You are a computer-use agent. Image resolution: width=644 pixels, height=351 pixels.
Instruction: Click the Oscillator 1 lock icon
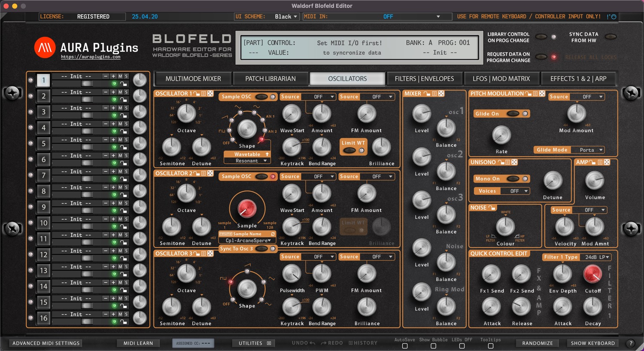[197, 94]
